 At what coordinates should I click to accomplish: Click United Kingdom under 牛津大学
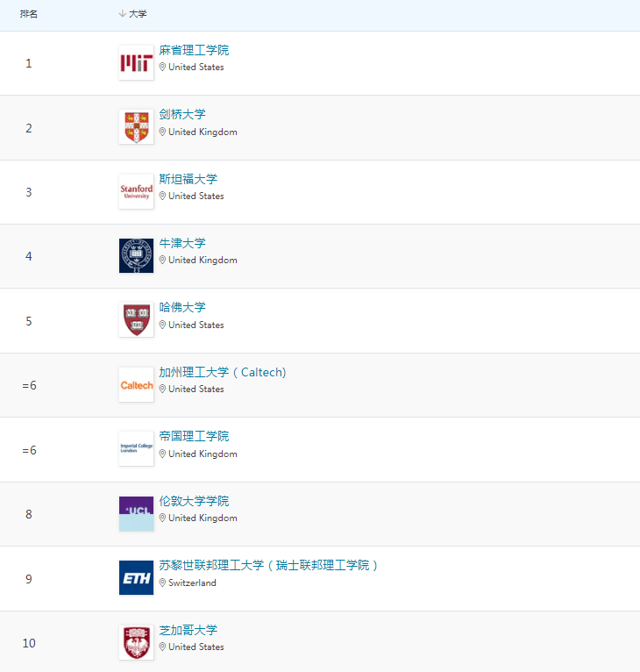tap(203, 261)
